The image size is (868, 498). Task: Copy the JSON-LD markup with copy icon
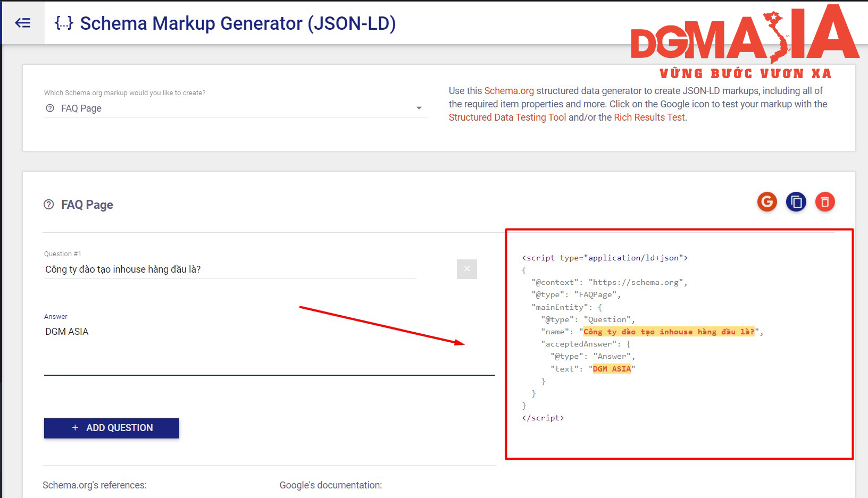(x=796, y=201)
